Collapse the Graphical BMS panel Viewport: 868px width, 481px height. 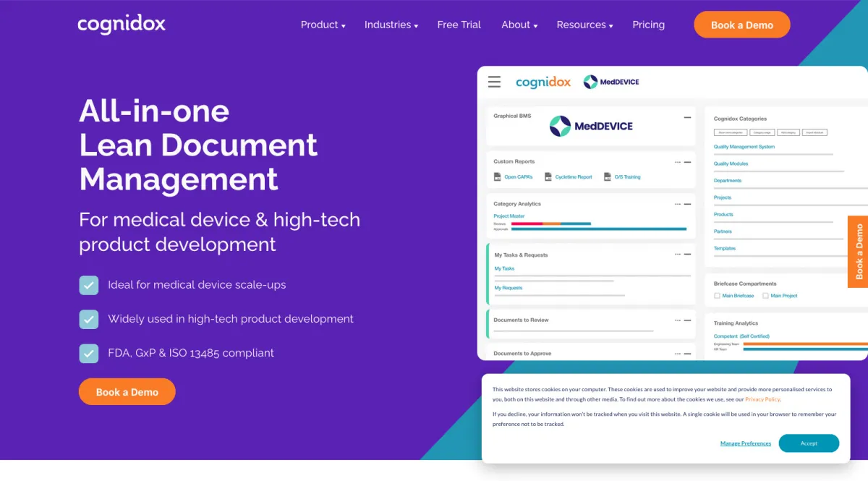tap(687, 116)
